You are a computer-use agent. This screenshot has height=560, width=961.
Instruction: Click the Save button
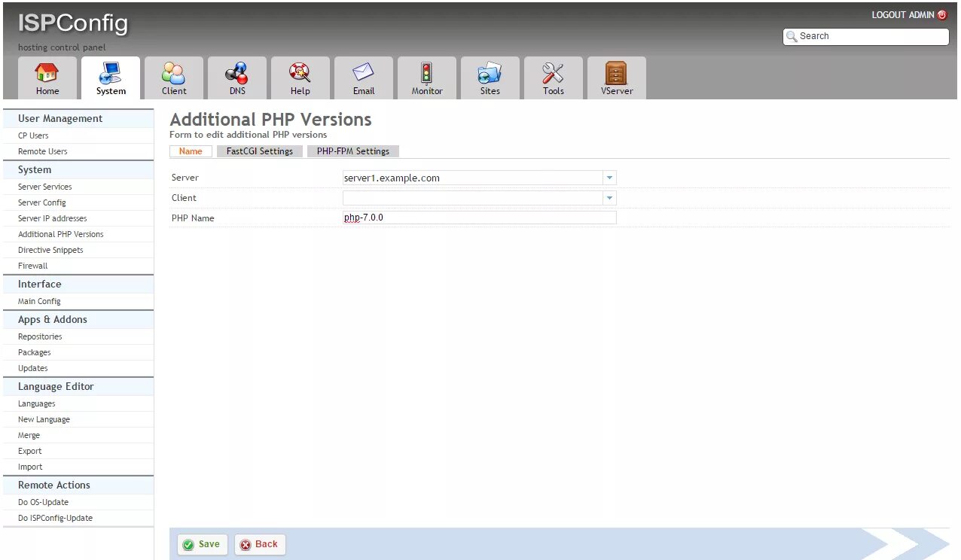pyautogui.click(x=202, y=544)
